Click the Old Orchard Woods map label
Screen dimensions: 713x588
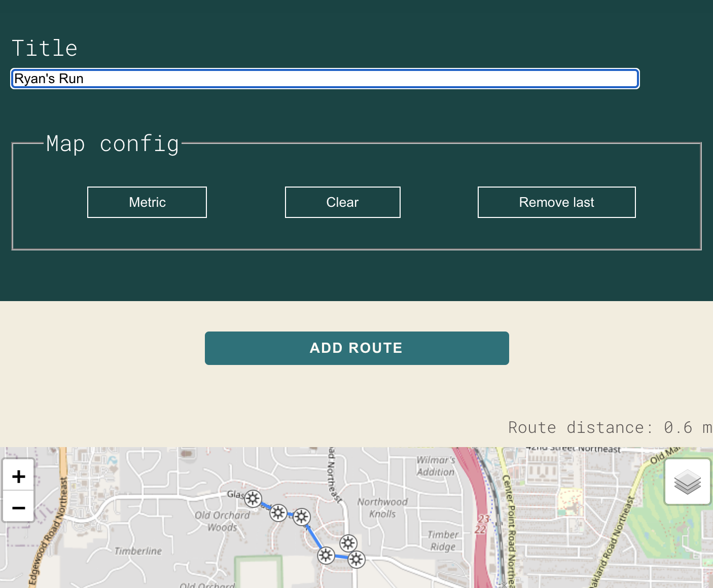[x=222, y=521]
